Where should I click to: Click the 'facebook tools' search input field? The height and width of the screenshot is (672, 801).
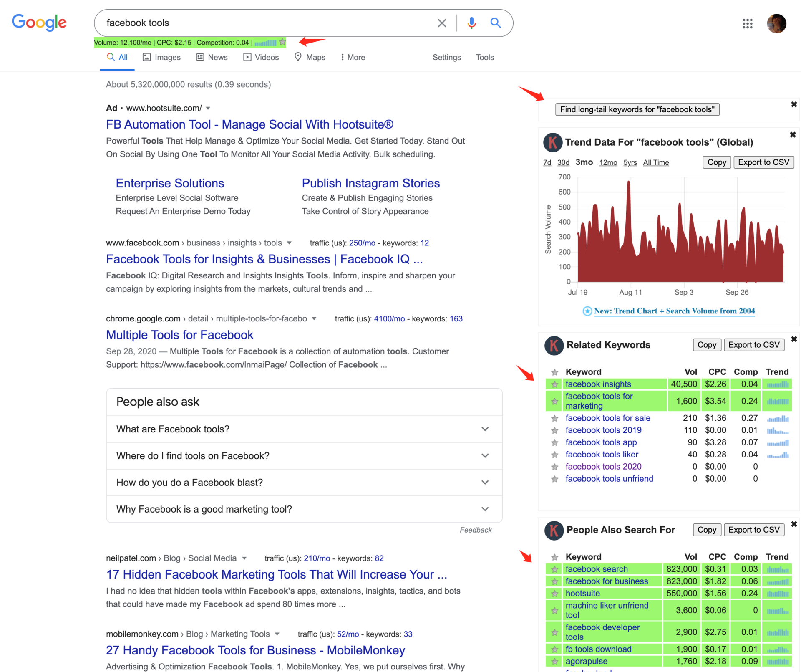[267, 23]
